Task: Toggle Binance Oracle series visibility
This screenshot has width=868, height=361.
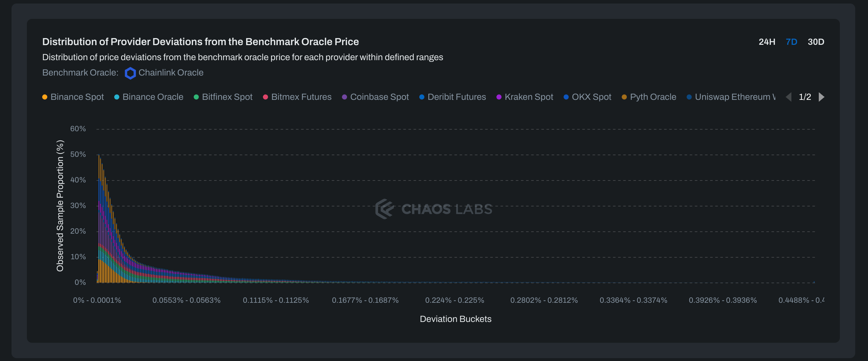Action: [153, 97]
